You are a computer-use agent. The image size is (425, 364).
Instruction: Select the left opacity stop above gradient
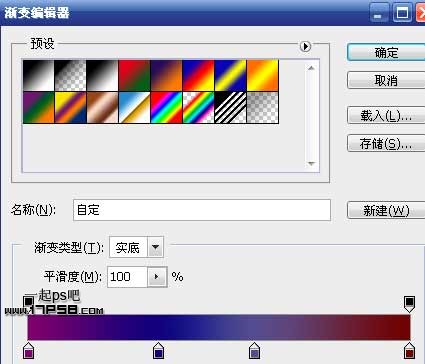click(29, 301)
